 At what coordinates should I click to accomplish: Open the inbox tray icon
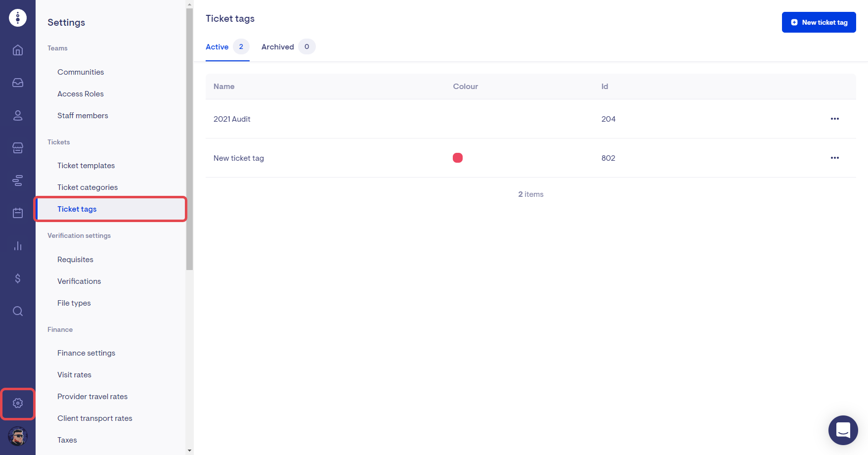(x=18, y=83)
